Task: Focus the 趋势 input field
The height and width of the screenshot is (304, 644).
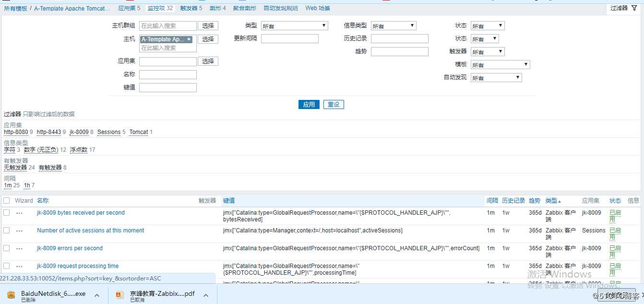Action: click(400, 51)
